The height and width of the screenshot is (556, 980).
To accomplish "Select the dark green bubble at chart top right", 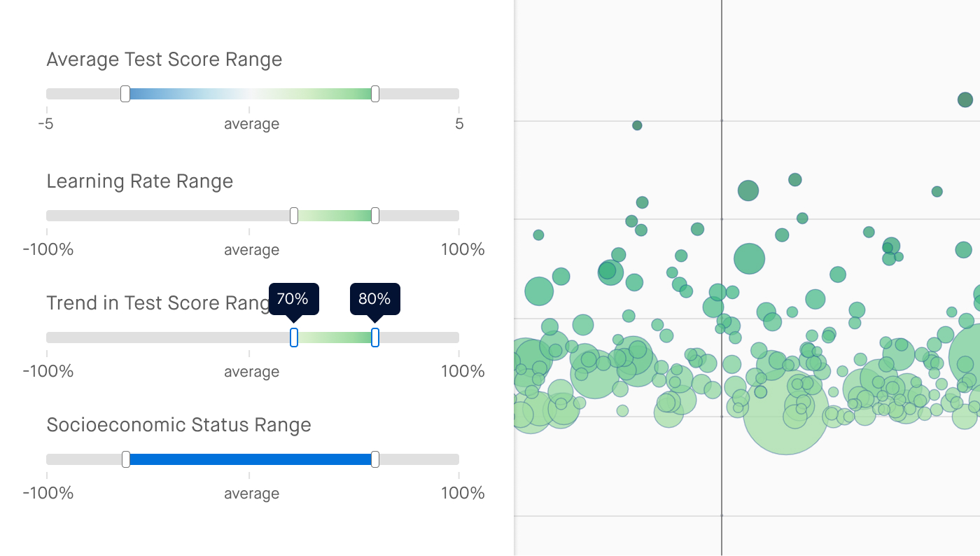I will [x=965, y=99].
